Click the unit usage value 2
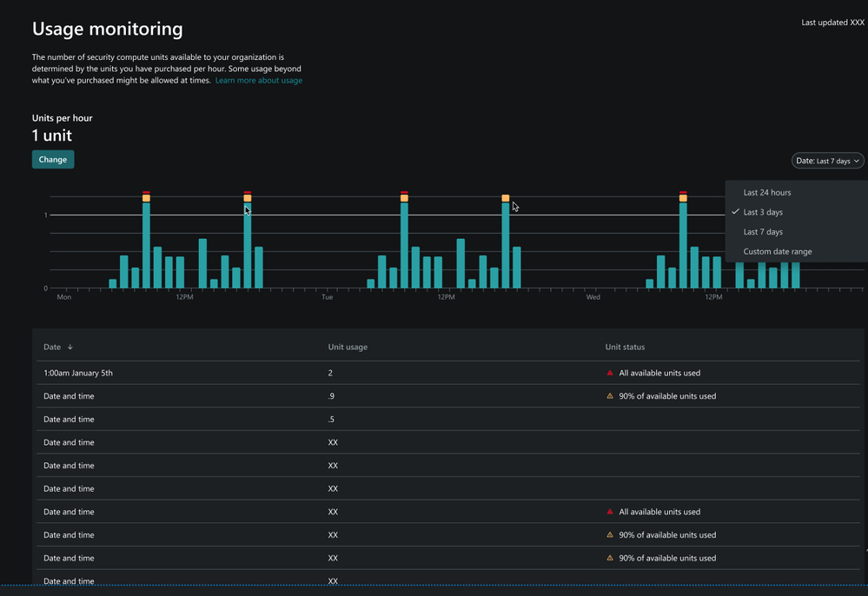This screenshot has width=868, height=596. (330, 373)
